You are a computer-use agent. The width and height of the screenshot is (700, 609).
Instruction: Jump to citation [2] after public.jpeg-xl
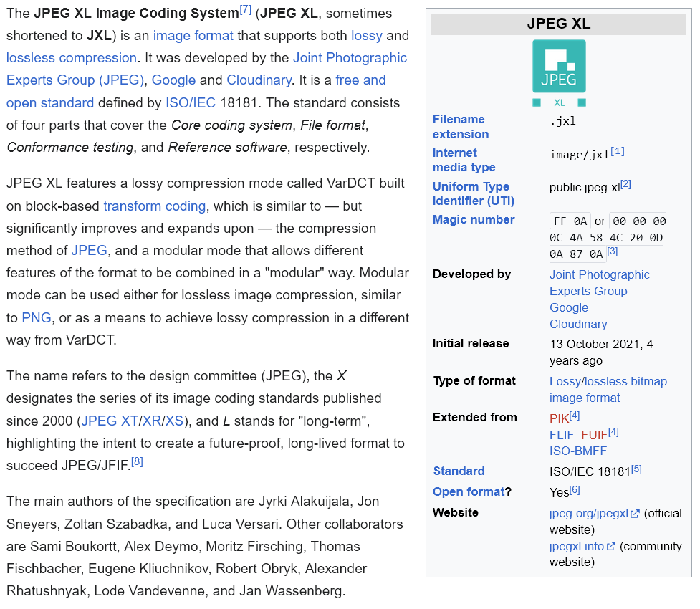(625, 184)
